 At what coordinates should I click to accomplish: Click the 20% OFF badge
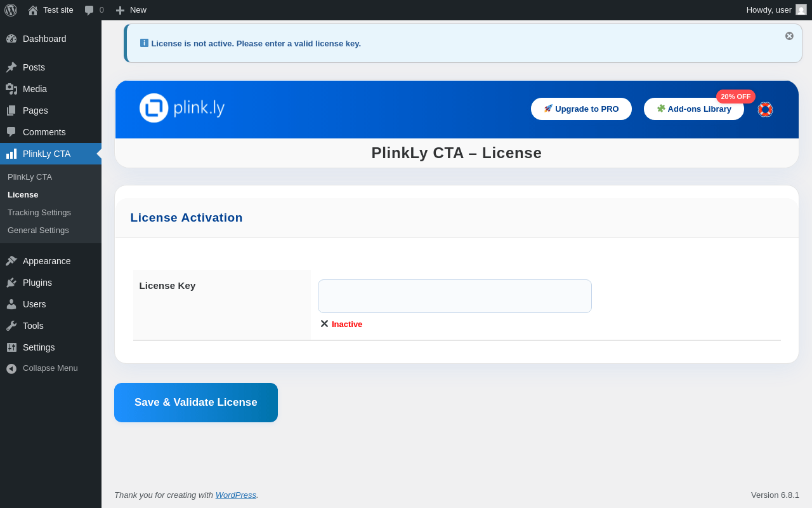click(x=736, y=97)
